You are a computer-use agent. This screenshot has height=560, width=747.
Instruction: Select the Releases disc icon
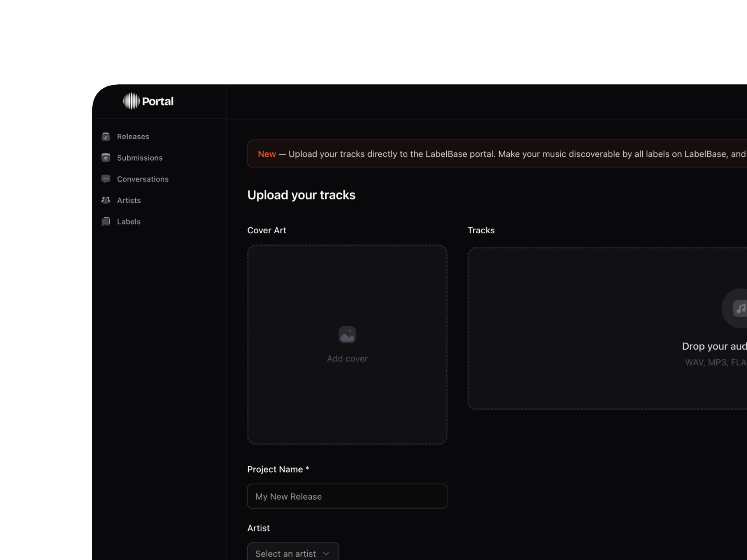pos(106,136)
